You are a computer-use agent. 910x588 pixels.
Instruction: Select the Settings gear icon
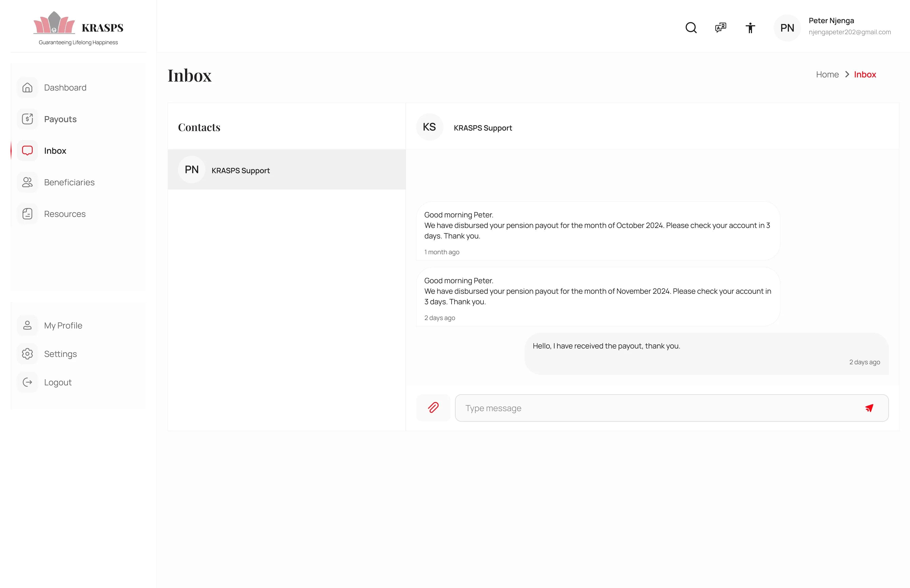pos(27,353)
